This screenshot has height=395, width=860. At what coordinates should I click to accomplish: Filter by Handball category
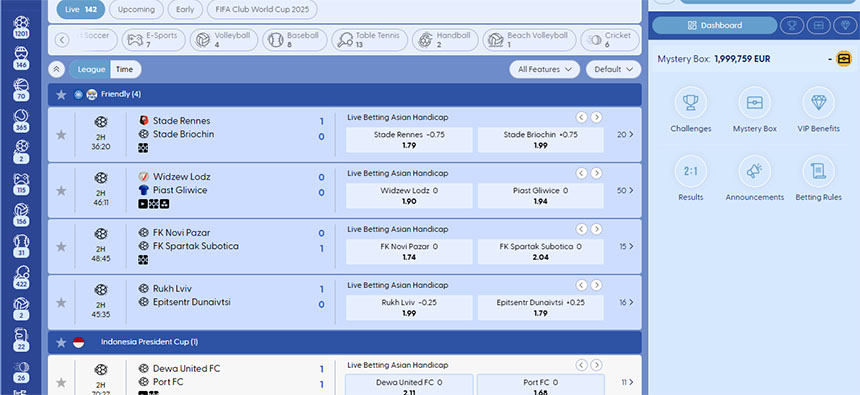(x=445, y=40)
